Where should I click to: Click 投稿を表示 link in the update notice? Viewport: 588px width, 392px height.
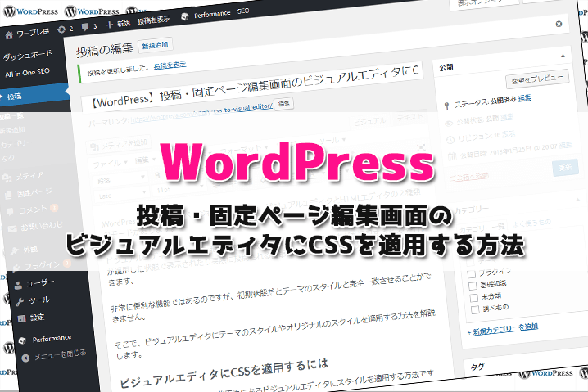[170, 65]
